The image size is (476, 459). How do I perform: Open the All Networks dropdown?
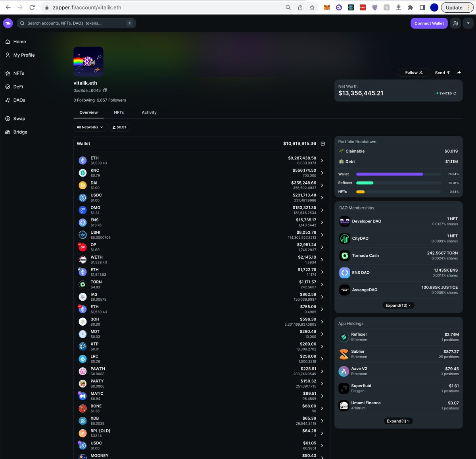90,127
